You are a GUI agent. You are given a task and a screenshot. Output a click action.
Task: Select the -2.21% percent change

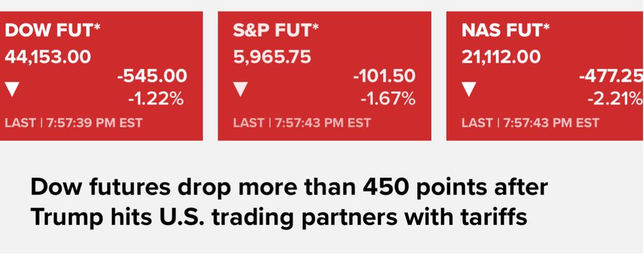pyautogui.click(x=615, y=99)
